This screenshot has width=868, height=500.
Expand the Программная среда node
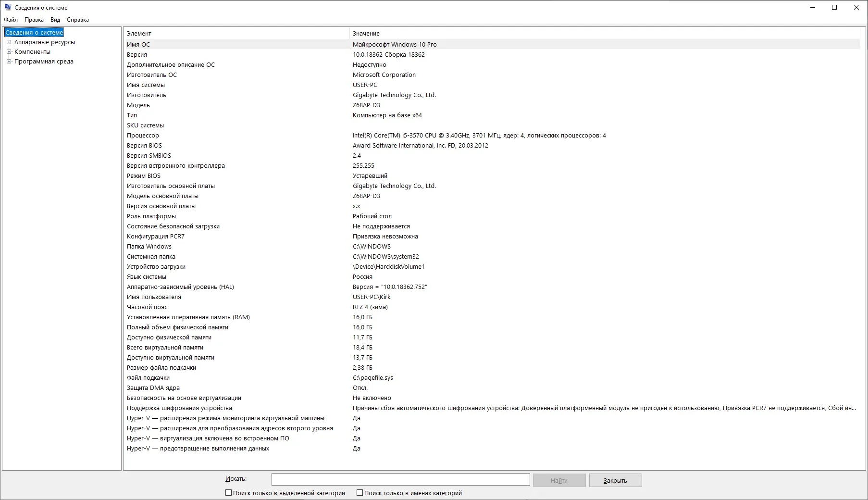9,61
